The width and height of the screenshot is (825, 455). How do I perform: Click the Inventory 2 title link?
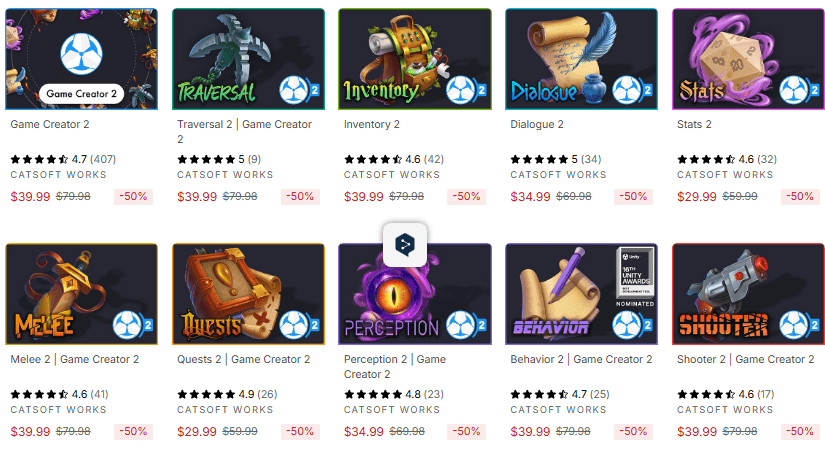pos(371,124)
